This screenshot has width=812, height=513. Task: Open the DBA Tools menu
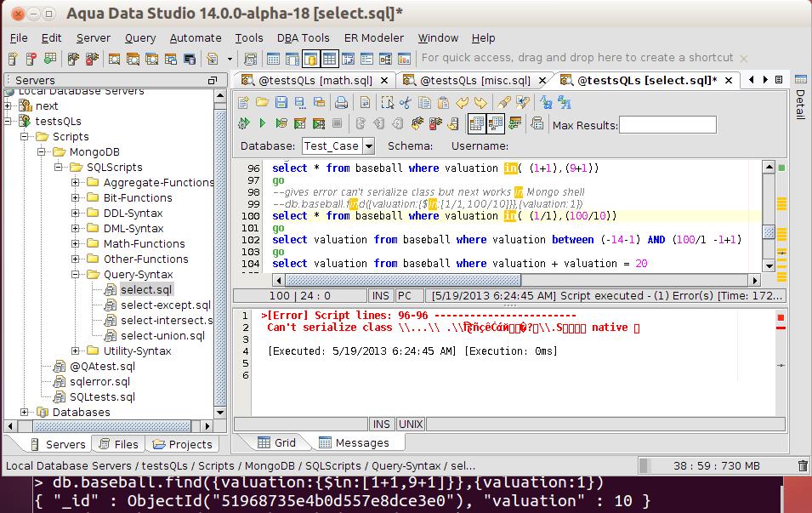click(303, 38)
